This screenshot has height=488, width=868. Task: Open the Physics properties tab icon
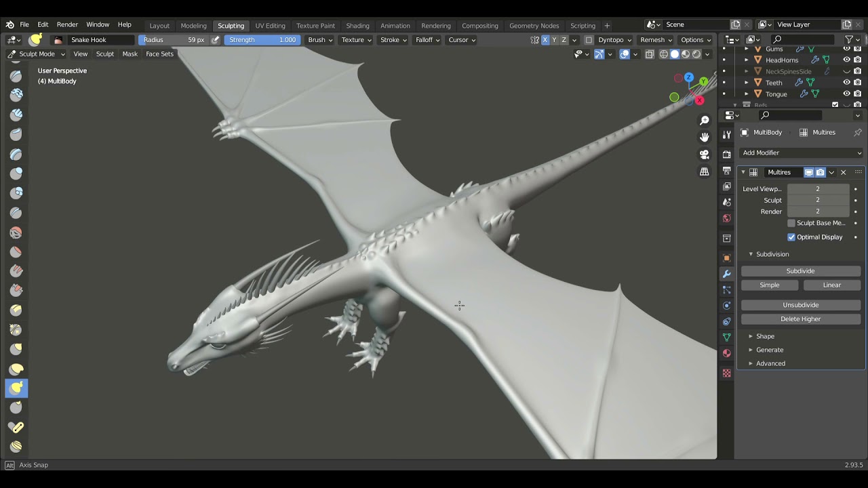coord(727,306)
